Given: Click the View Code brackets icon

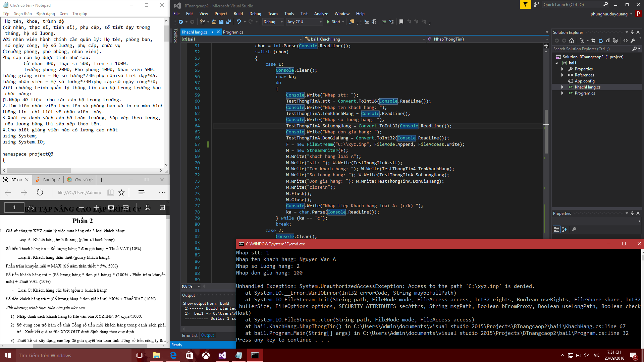Looking at the screenshot, I should [626, 41].
